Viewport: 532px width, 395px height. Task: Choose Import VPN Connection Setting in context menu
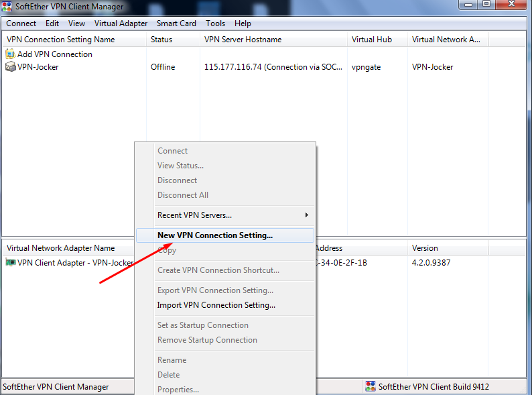[x=225, y=305]
